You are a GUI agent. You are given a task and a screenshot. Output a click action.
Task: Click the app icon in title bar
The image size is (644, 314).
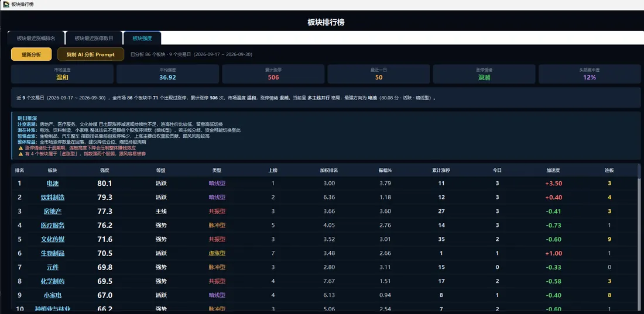coord(6,5)
